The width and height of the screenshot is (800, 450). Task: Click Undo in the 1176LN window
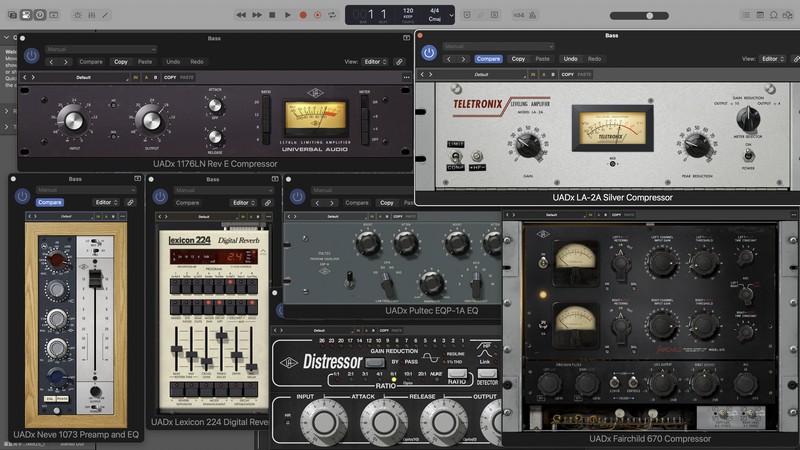pyautogui.click(x=173, y=62)
